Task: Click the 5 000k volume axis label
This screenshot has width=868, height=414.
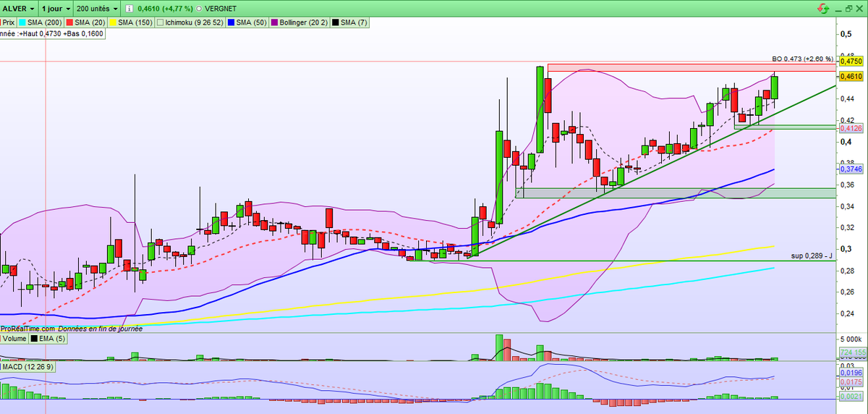Action: (851, 339)
